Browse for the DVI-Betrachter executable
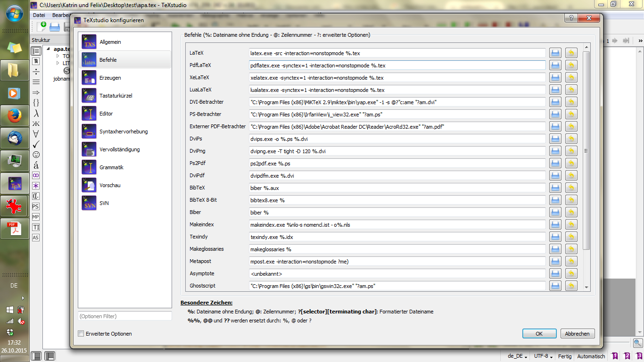 click(555, 102)
